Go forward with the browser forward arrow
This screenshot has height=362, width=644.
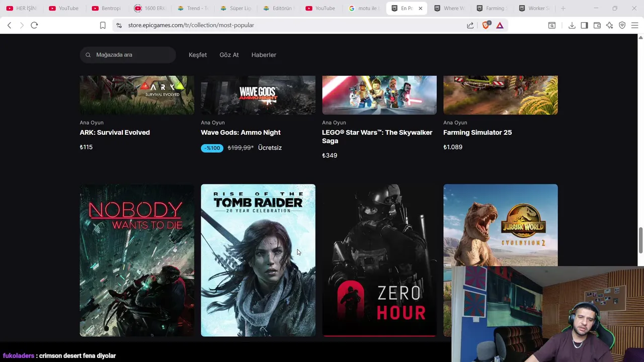pyautogui.click(x=22, y=25)
